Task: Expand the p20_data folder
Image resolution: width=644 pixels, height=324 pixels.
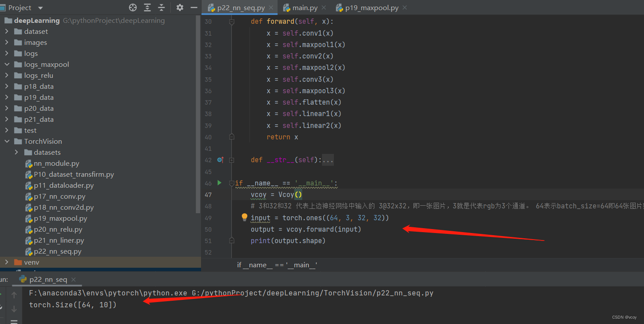Action: click(7, 108)
